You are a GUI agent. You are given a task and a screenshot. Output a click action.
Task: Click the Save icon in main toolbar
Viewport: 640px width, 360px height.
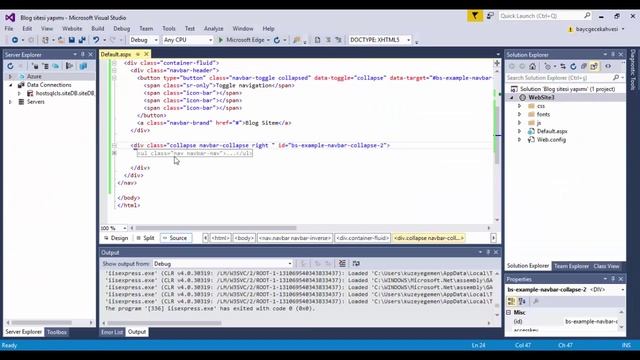71,40
